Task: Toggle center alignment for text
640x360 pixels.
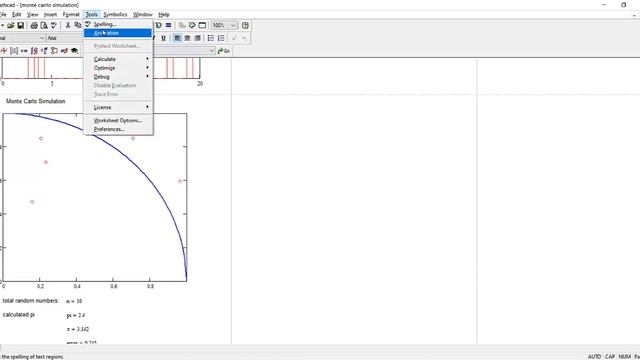Action: [187, 38]
